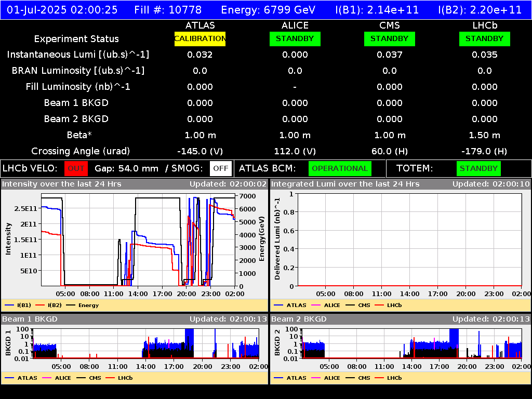Click the LHCb Beta* value 1.50 m
This screenshot has height=399, width=532.
point(485,136)
